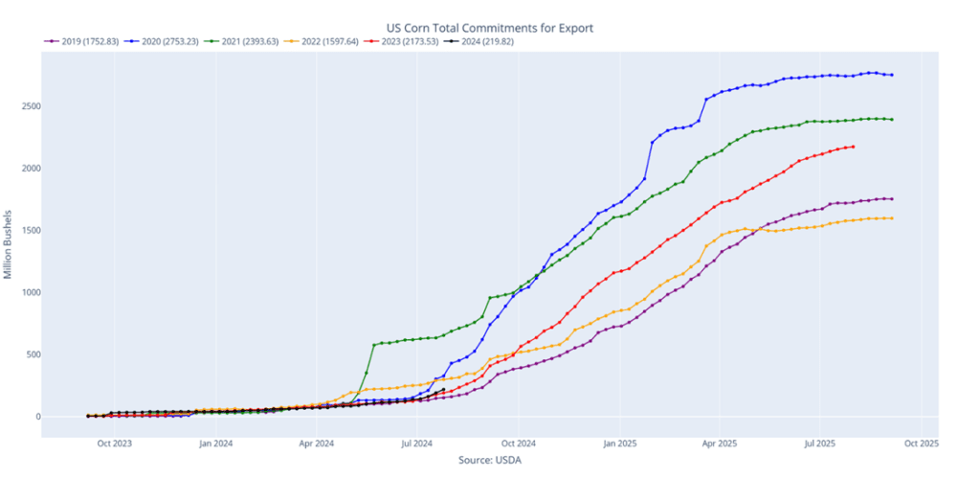Click the Oct 2023 x-axis tick label
This screenshot has width=980, height=479.
coord(115,444)
